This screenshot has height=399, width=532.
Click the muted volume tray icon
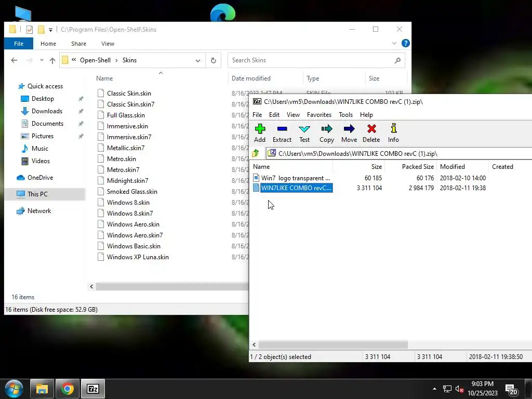(x=459, y=389)
